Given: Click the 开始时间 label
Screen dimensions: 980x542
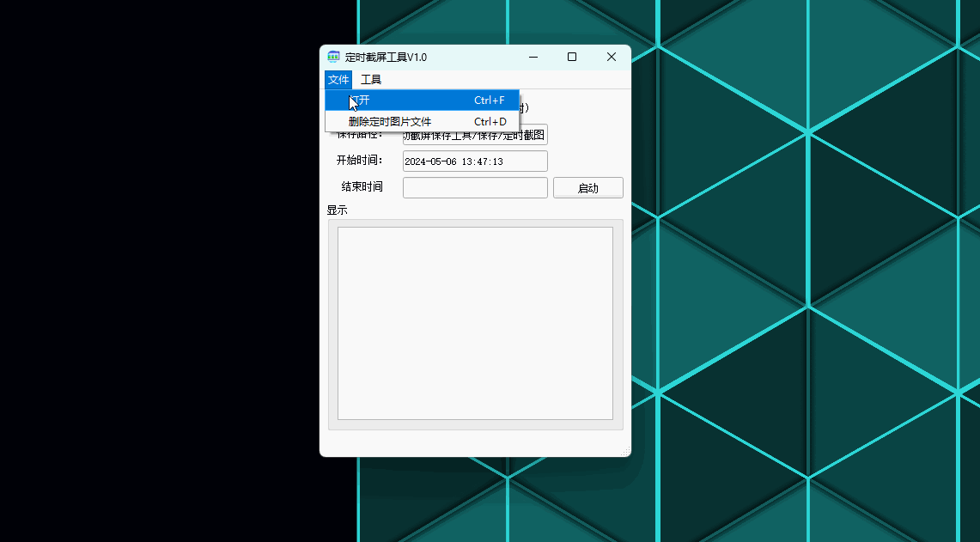Looking at the screenshot, I should click(x=359, y=160).
